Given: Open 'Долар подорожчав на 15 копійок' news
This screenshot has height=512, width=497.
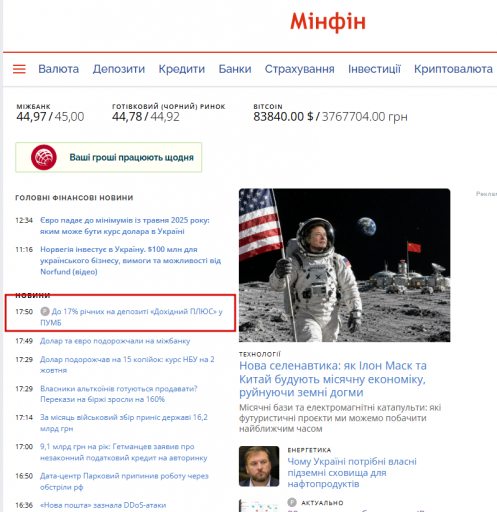Looking at the screenshot, I should 127,365.
